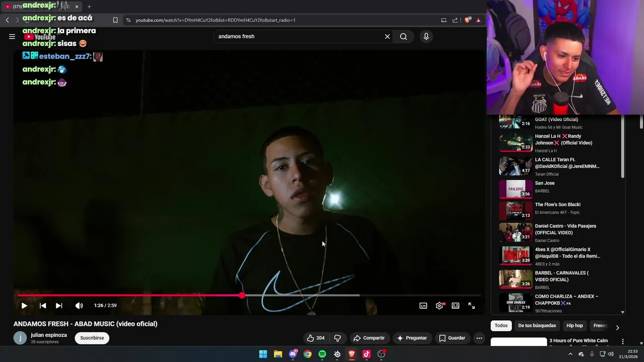Show hidden tray icons chevron
This screenshot has width=644, height=362.
571,354
